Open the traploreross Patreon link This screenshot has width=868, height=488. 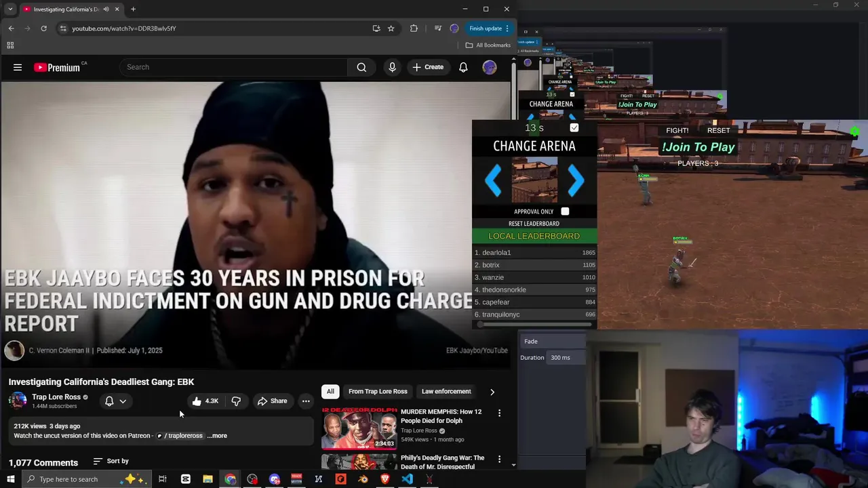(x=180, y=436)
